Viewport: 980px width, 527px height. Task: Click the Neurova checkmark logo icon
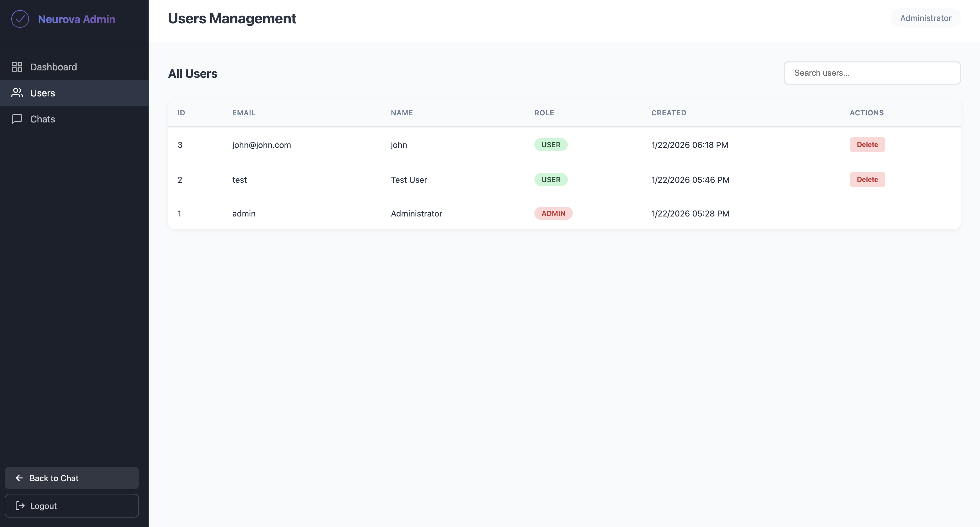pyautogui.click(x=20, y=19)
